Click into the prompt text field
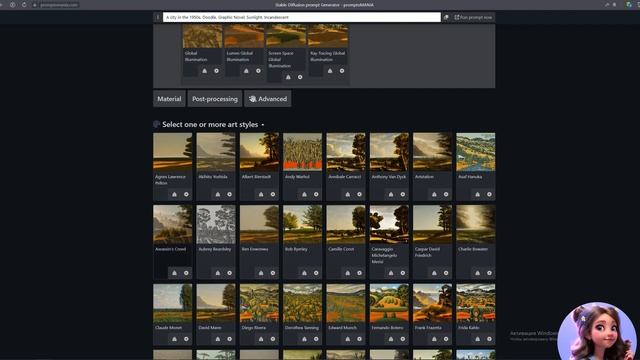This screenshot has width=640, height=360. point(302,17)
